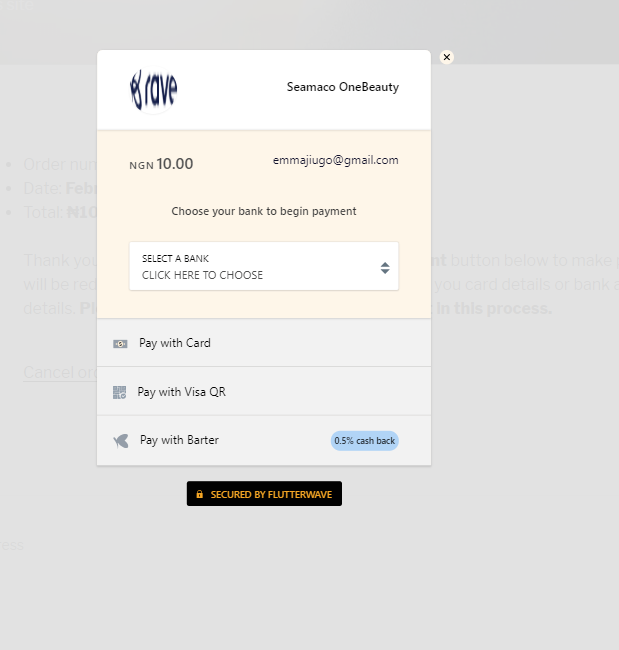Select Pay with Card option
The image size is (619, 650).
click(x=264, y=343)
